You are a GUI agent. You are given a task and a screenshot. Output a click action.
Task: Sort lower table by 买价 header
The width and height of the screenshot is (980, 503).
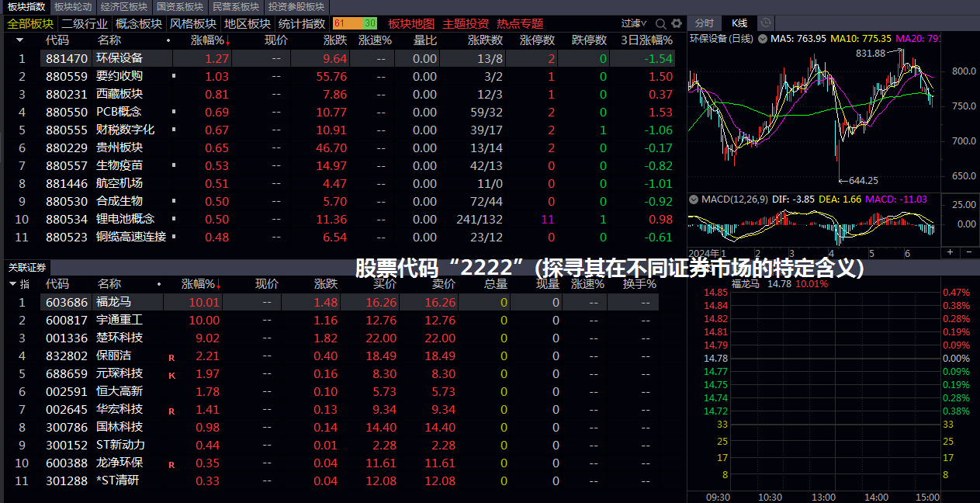tap(385, 284)
